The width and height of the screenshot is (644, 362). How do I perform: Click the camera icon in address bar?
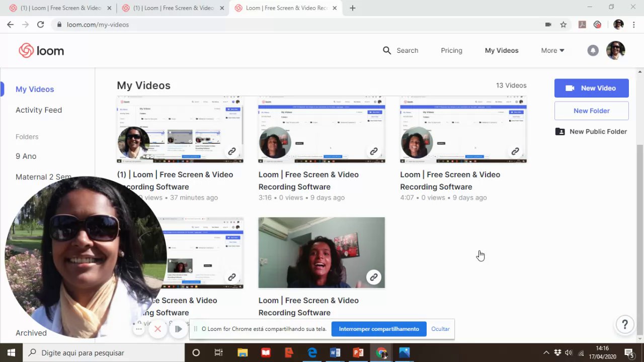[x=548, y=24]
